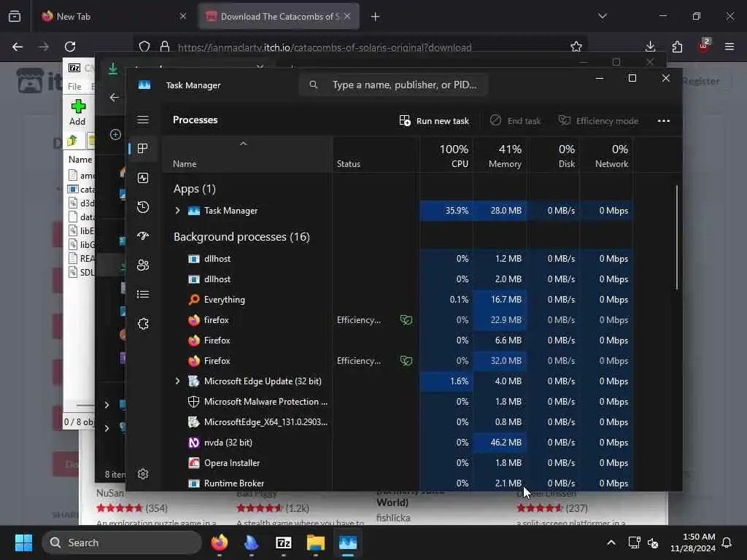The width and height of the screenshot is (747, 560).
Task: Open Firefox from the taskbar
Action: tap(219, 542)
